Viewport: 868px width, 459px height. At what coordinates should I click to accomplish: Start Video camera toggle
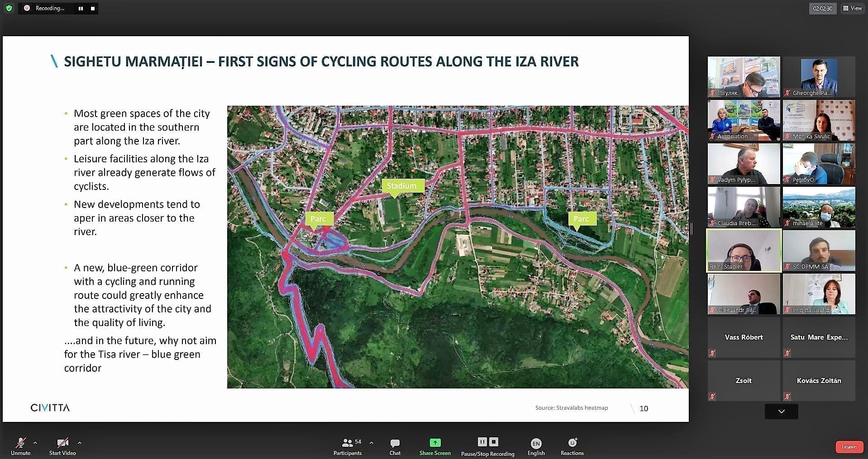(x=62, y=446)
